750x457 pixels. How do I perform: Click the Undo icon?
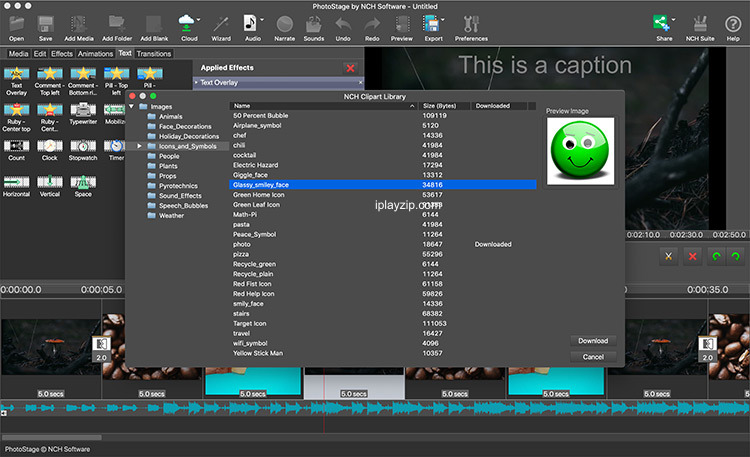343,28
